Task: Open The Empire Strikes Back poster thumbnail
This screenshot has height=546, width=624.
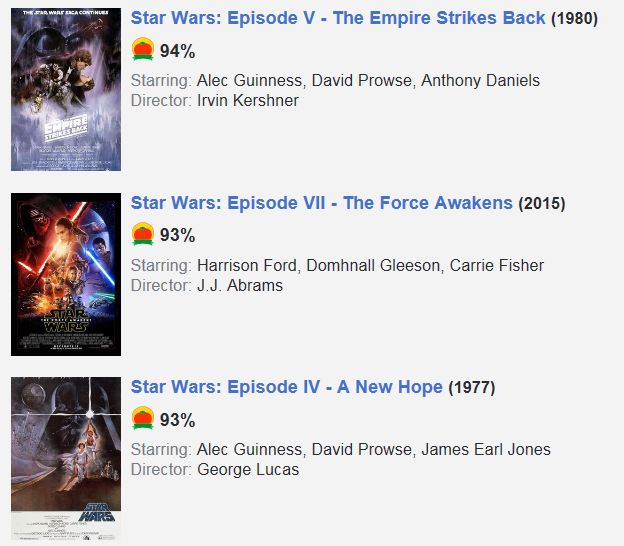Action: pos(66,90)
